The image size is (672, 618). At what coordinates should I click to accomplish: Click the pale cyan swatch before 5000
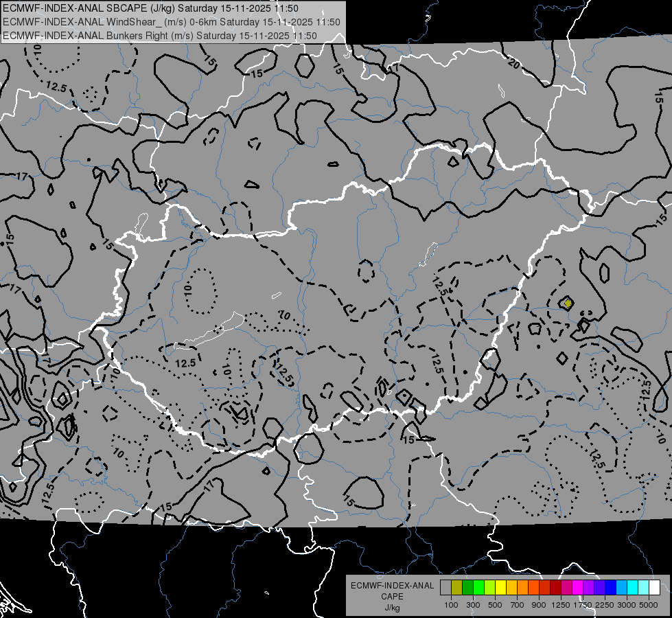[x=643, y=587]
